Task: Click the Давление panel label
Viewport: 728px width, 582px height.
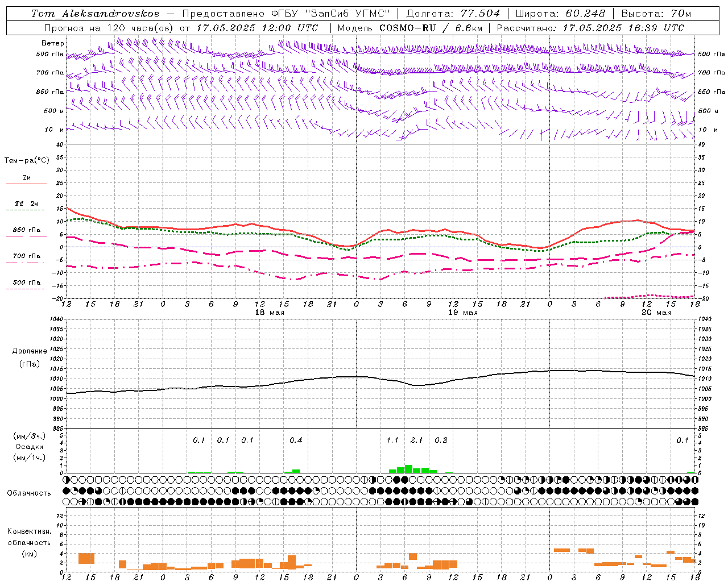Action: click(30, 351)
